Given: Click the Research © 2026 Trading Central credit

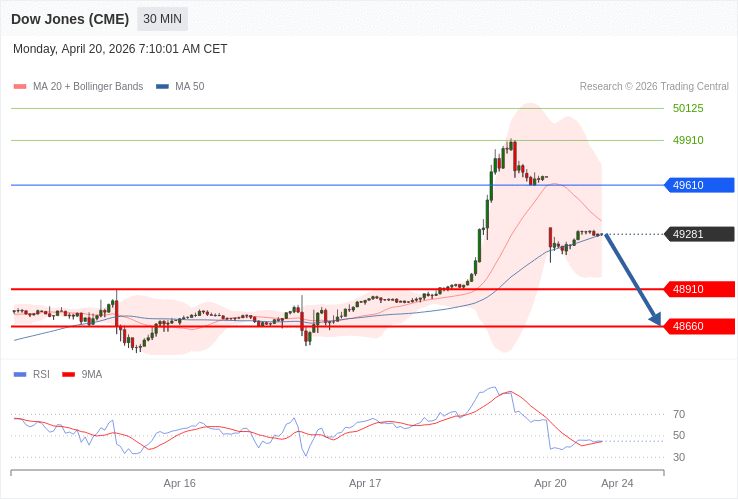Looking at the screenshot, I should 654,87.
